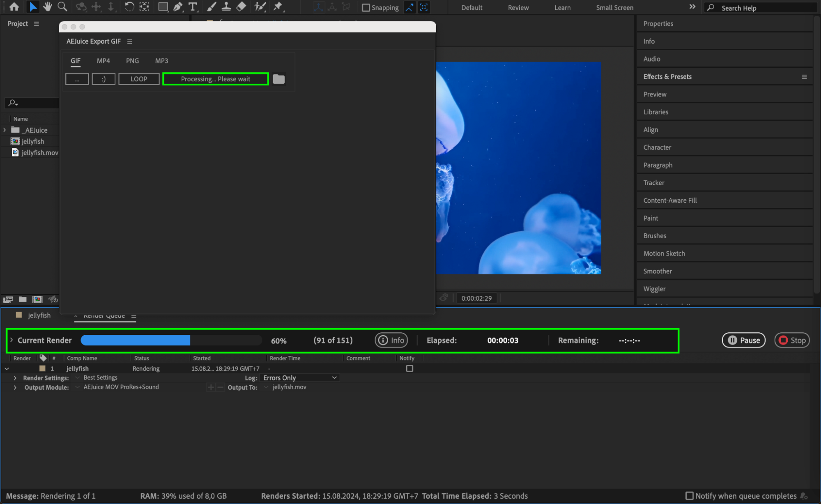
Task: Select the Pen tool
Action: click(x=177, y=7)
